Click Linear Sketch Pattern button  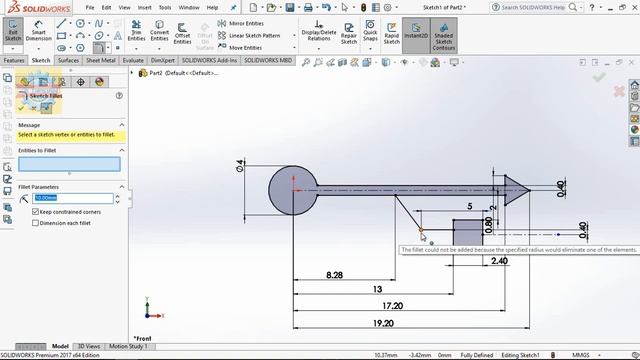[249, 36]
